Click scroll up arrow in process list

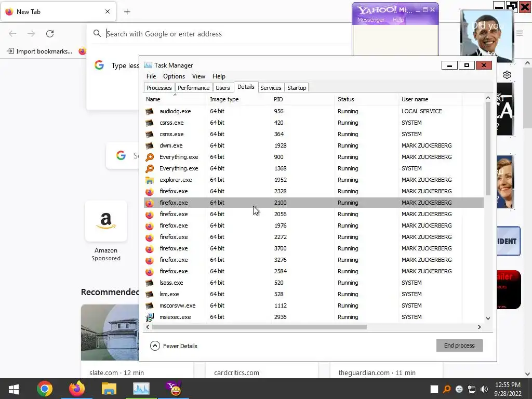[488, 98]
